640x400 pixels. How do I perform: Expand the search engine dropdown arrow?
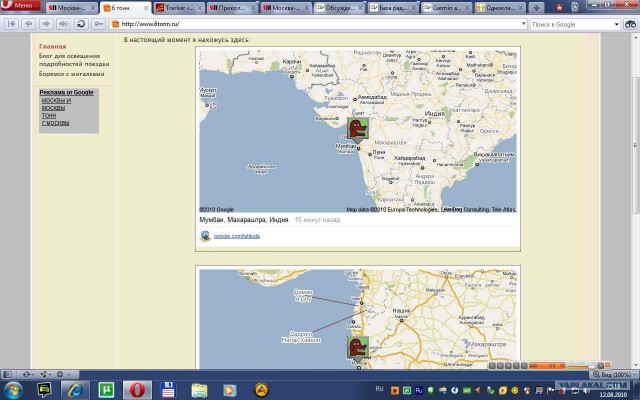[617, 24]
